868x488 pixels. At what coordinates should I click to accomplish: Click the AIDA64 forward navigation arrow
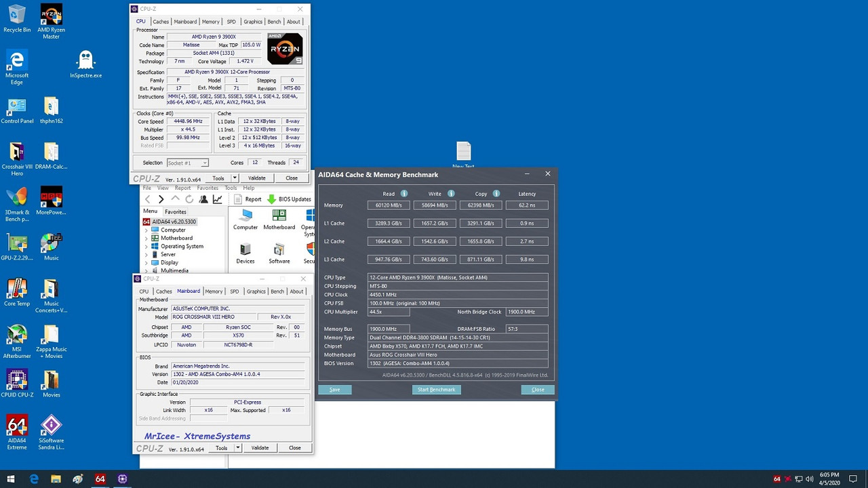point(161,199)
